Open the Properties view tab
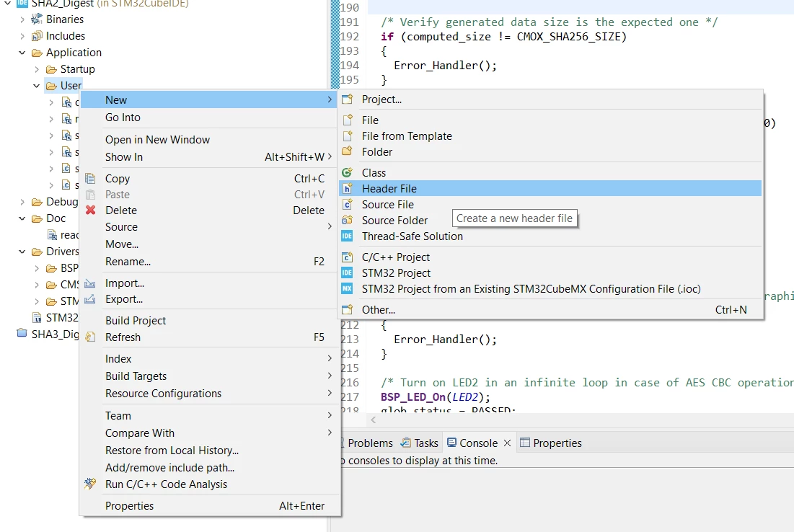Screen dimensions: 794x532 coord(551,443)
